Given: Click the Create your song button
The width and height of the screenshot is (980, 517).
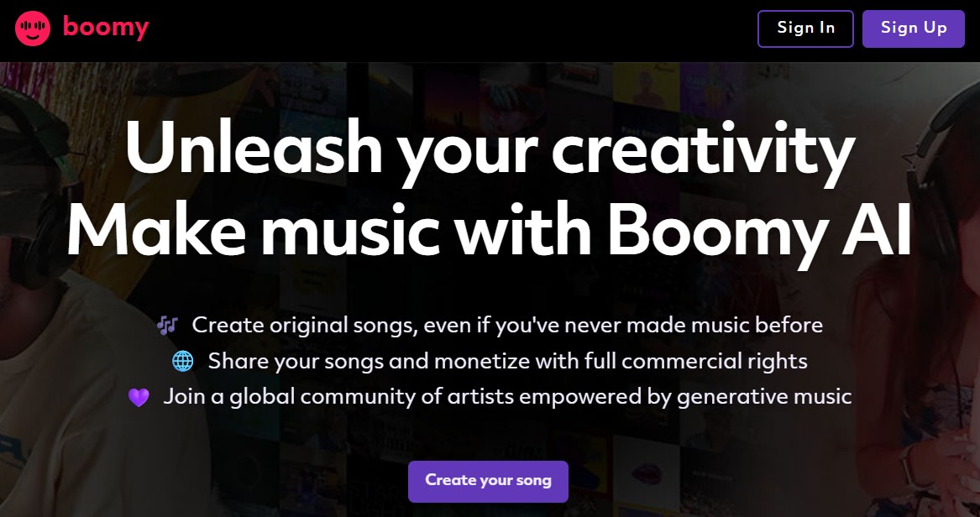Looking at the screenshot, I should click(488, 481).
